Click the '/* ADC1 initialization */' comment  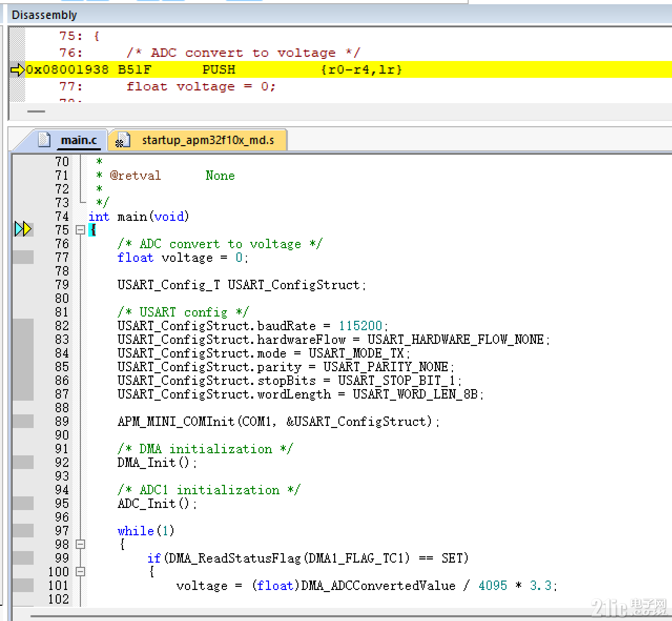[209, 490]
